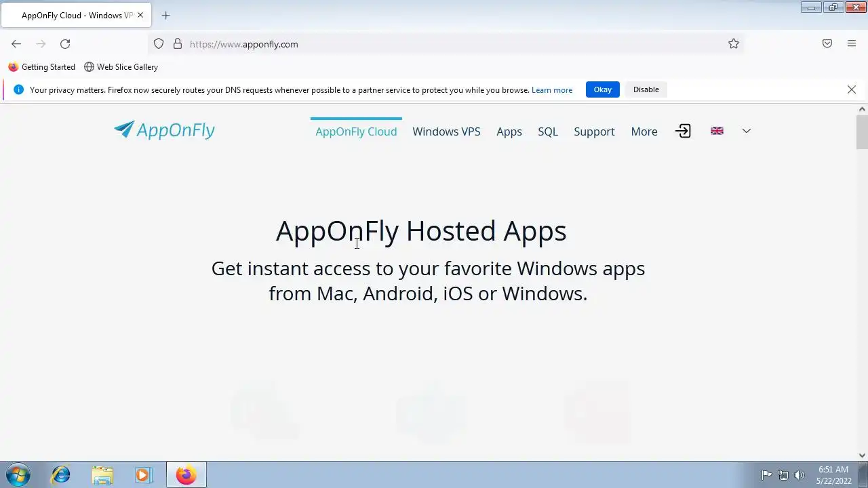868x488 pixels.
Task: Open the Windows VPS menu item
Action: [x=446, y=131]
